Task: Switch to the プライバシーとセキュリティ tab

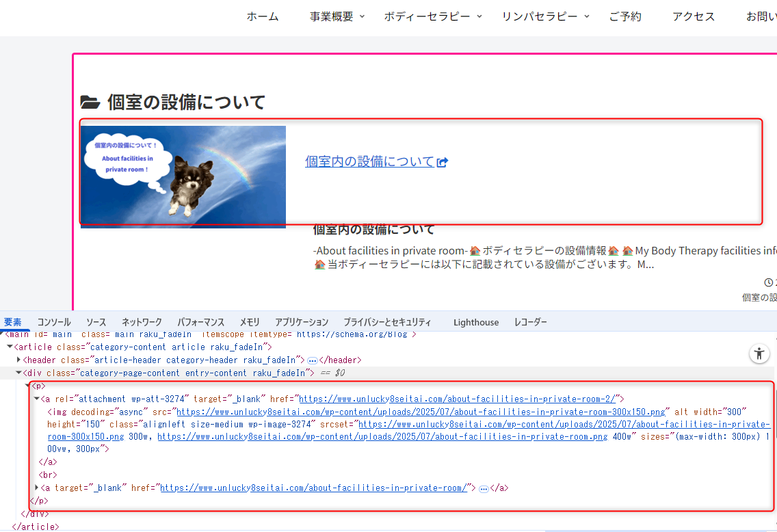Action: (388, 322)
